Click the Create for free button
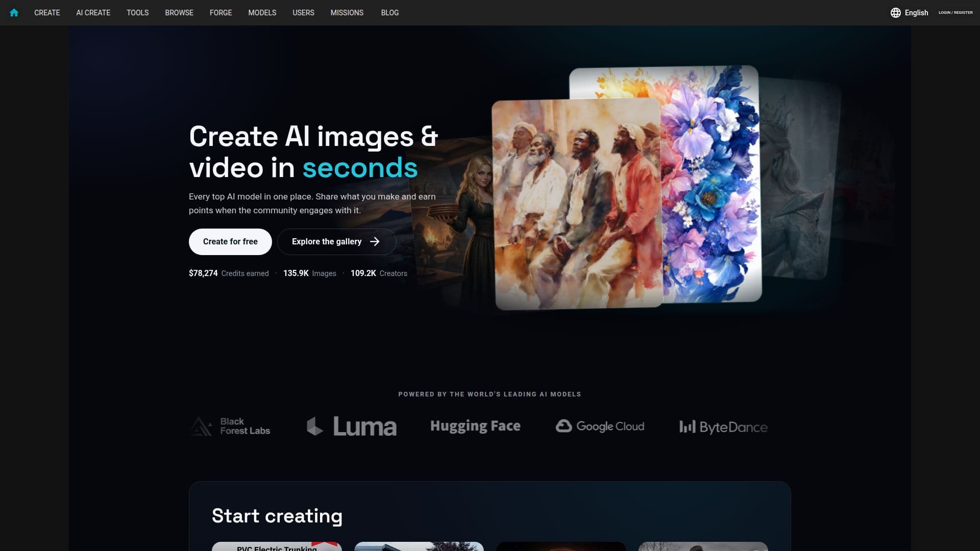Image resolution: width=980 pixels, height=551 pixels. coord(230,242)
